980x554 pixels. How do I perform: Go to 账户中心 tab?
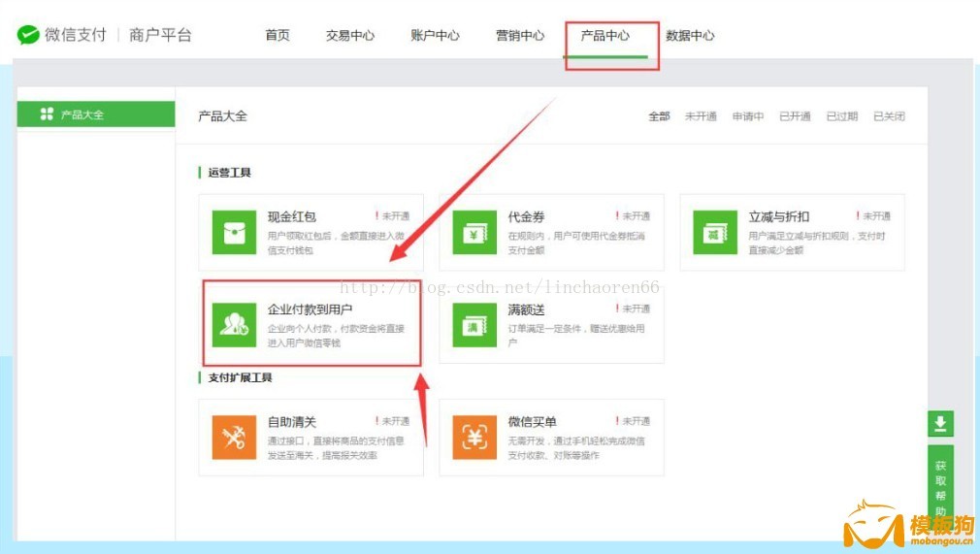click(435, 35)
